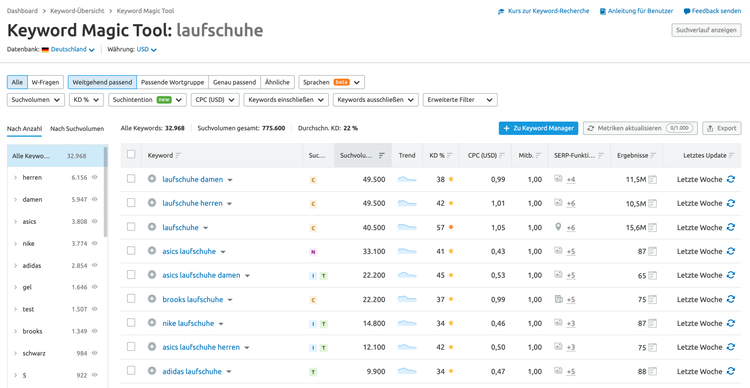This screenshot has height=388, width=750.
Task: Click SERP feature image icon for brooks laufschuhe
Action: click(x=558, y=299)
